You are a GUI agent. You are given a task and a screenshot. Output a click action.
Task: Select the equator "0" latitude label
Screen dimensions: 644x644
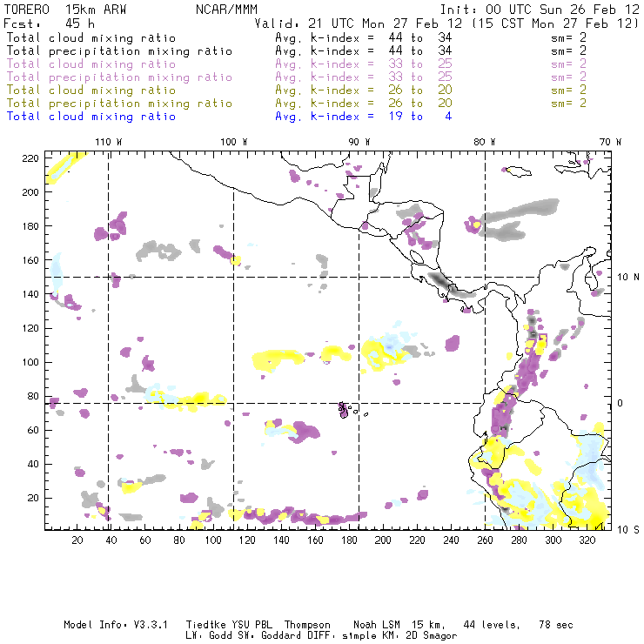[621, 403]
